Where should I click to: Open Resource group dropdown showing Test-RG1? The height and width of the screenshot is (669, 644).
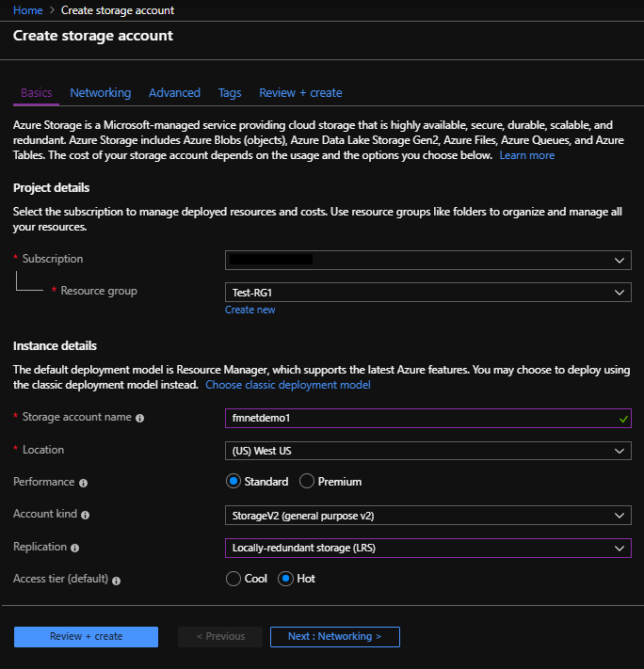427,293
